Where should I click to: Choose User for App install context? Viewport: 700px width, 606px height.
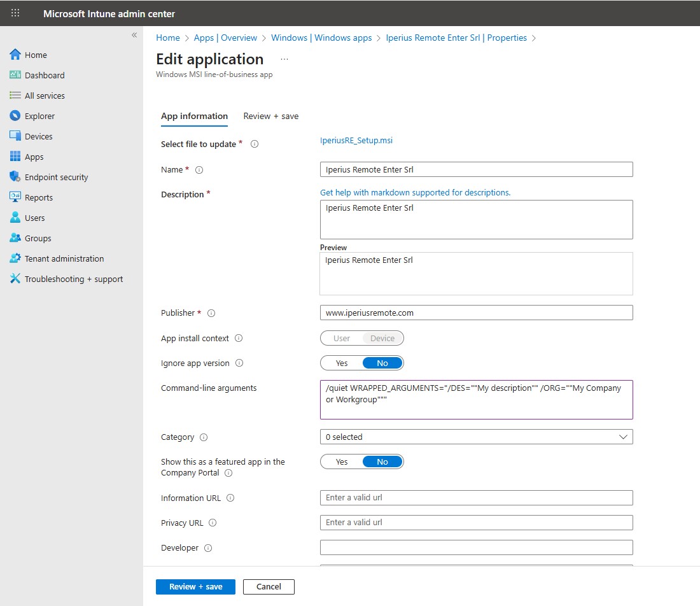pos(342,339)
